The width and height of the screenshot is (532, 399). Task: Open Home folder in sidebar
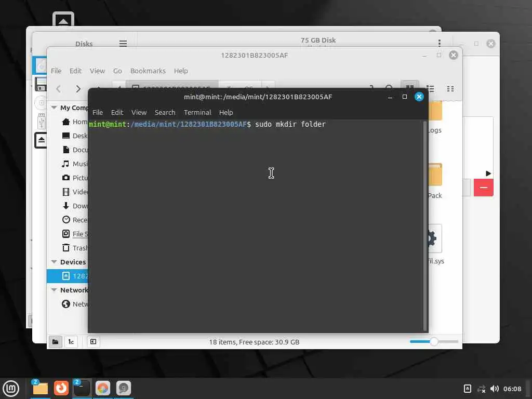coord(75,122)
